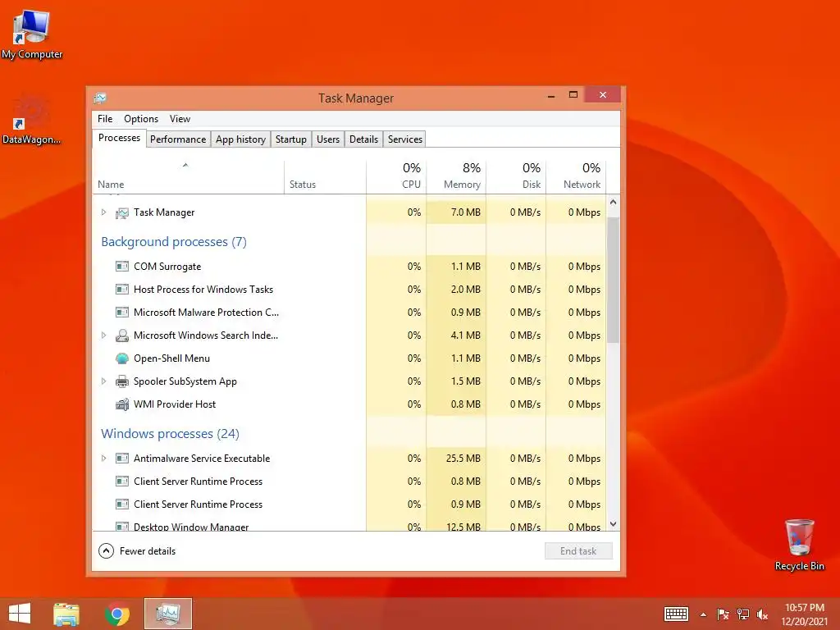Switch to the Users tab
The height and width of the screenshot is (630, 840).
pos(328,139)
